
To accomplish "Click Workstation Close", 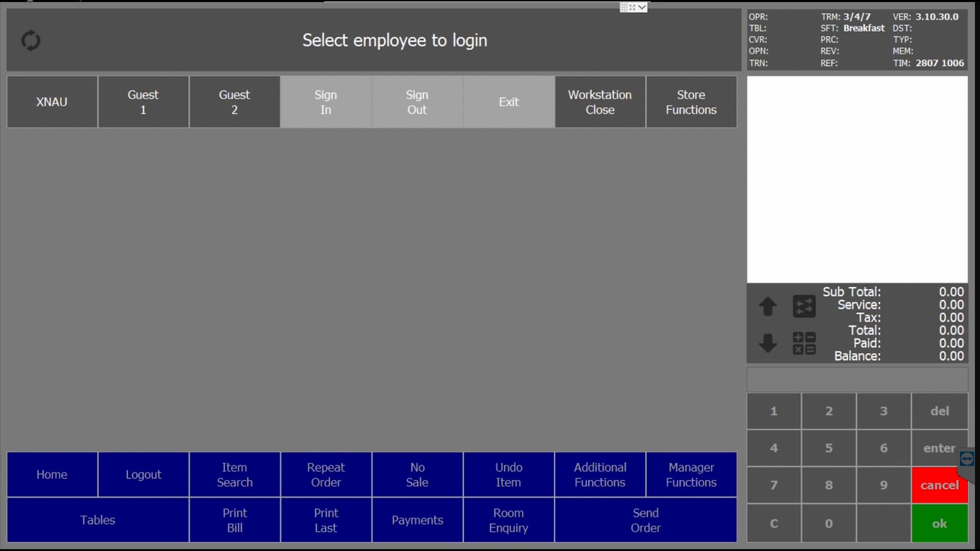I will (x=600, y=102).
